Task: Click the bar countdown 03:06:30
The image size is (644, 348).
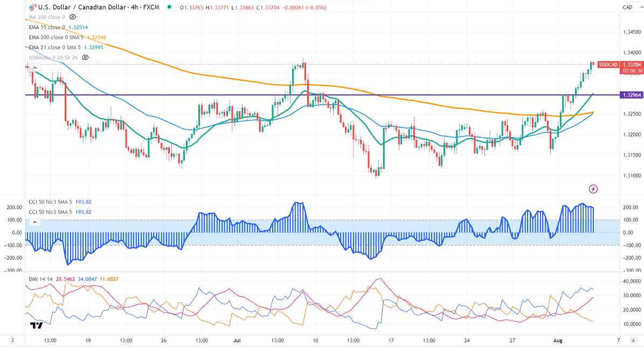Action: pyautogui.click(x=633, y=71)
